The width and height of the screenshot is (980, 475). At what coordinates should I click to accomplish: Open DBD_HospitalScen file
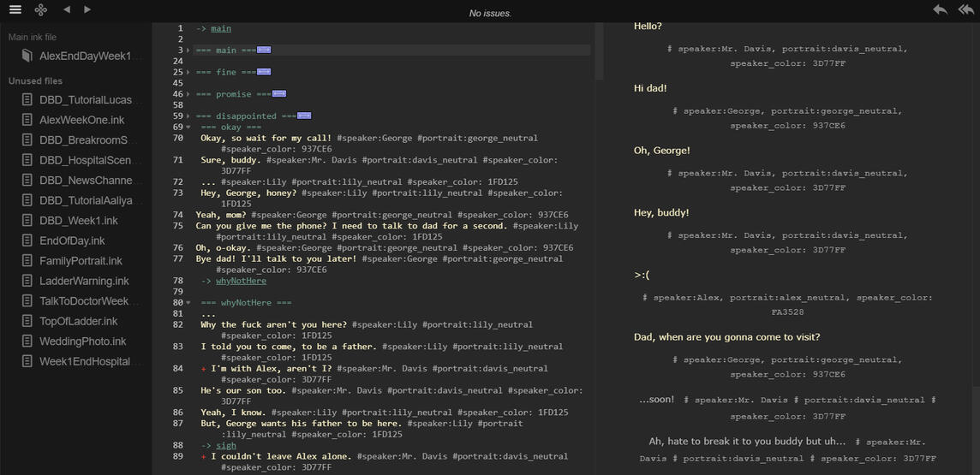[86, 160]
